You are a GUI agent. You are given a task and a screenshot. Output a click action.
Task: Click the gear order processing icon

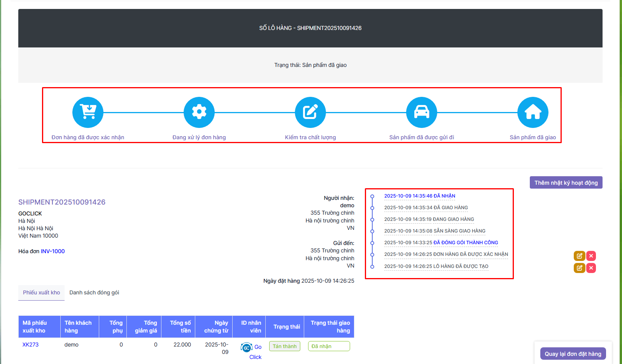point(199,112)
